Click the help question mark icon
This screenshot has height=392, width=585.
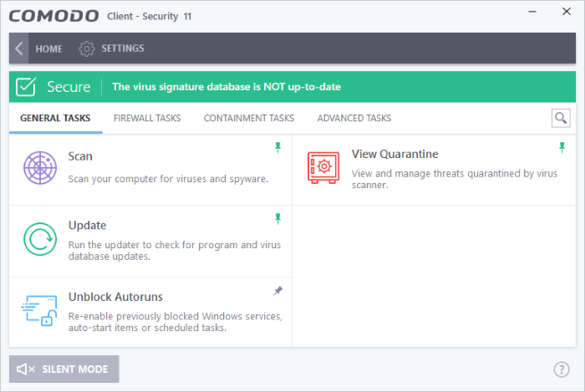562,369
